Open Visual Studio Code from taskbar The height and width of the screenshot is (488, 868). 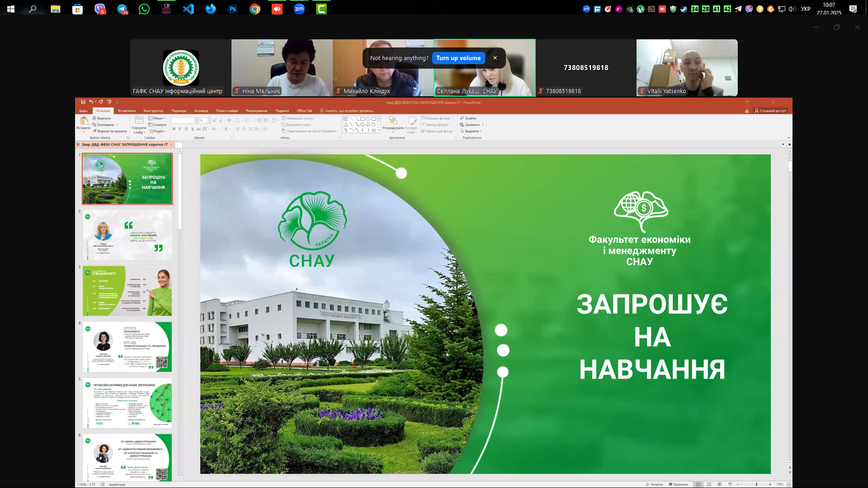tap(189, 9)
